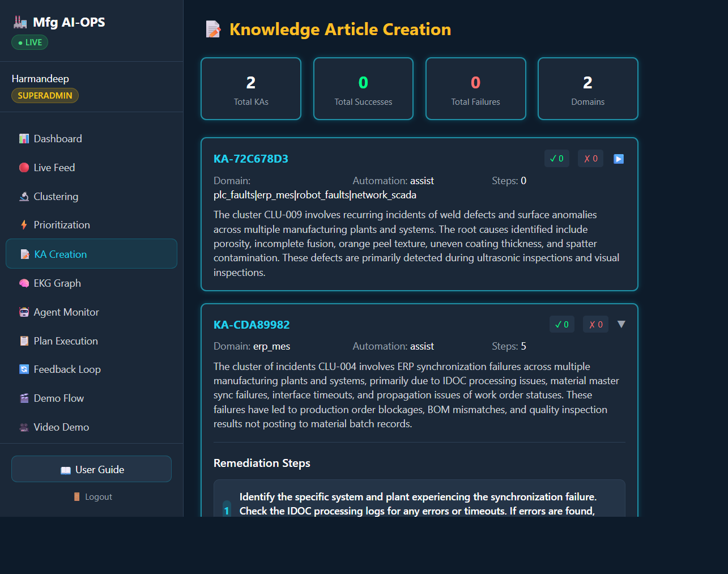
Task: Click the username Harmandeep
Action: coord(40,79)
